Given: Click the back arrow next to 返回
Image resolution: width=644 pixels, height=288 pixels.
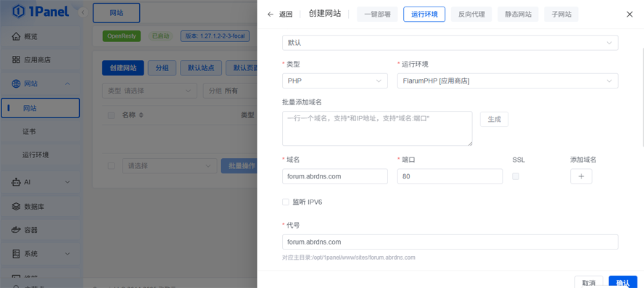Looking at the screenshot, I should point(271,14).
